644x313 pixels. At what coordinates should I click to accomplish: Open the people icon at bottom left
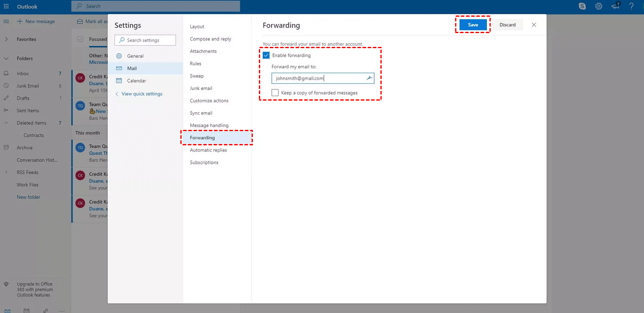pos(45,310)
